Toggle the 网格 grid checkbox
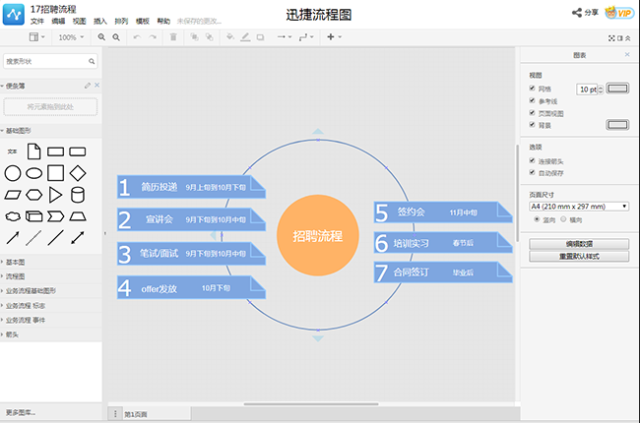The image size is (640, 423). pos(532,88)
